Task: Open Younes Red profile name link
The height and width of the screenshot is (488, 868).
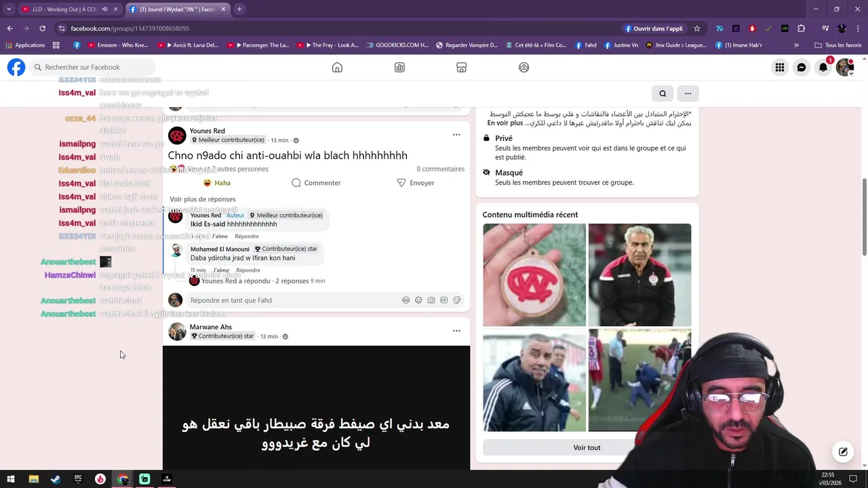Action: tap(208, 131)
